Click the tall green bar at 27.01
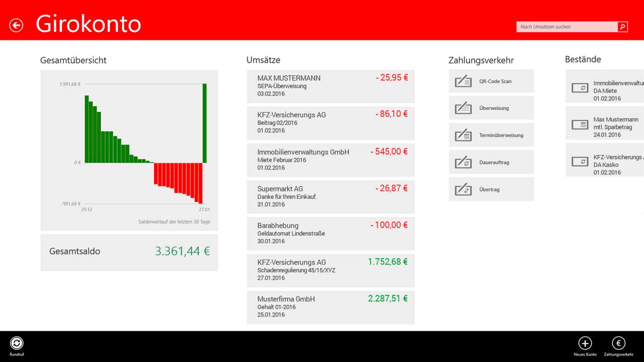644x362 pixels. [x=204, y=123]
